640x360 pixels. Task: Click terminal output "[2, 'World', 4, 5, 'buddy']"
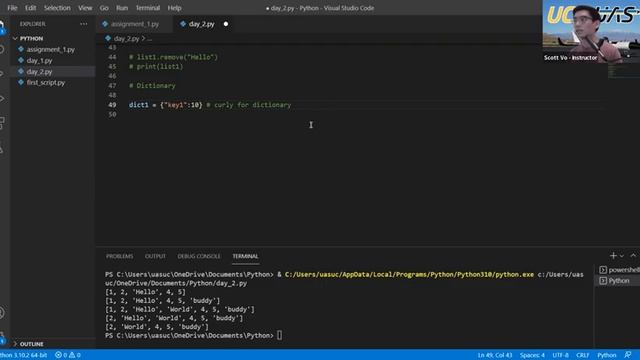click(157, 327)
